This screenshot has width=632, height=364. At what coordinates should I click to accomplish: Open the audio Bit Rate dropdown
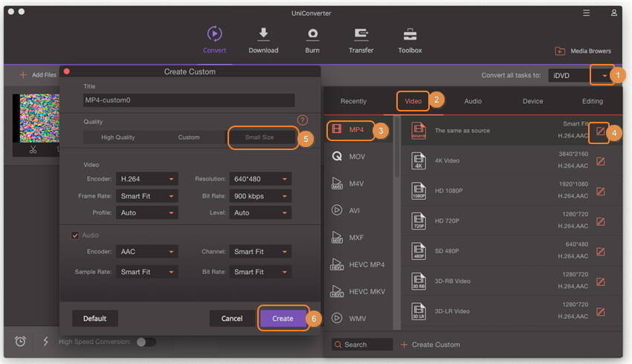pyautogui.click(x=260, y=272)
